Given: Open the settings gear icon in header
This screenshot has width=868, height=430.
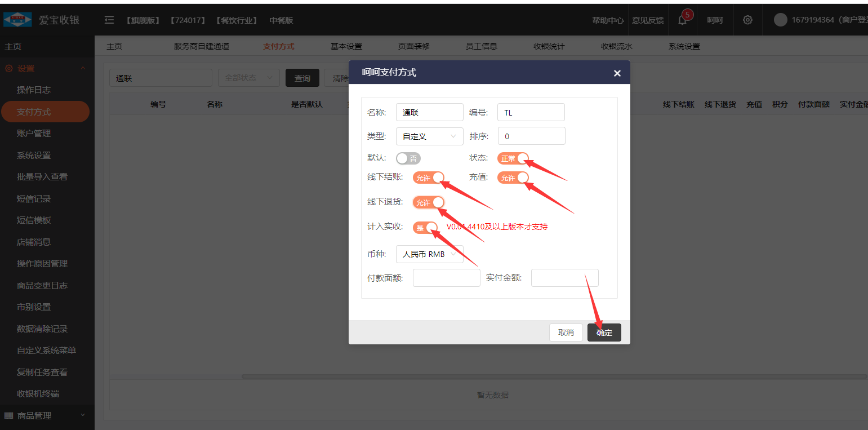Looking at the screenshot, I should click(x=747, y=20).
